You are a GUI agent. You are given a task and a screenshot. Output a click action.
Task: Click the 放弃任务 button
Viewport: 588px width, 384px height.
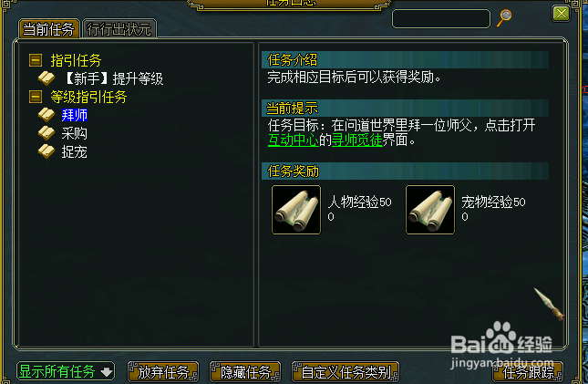(163, 372)
